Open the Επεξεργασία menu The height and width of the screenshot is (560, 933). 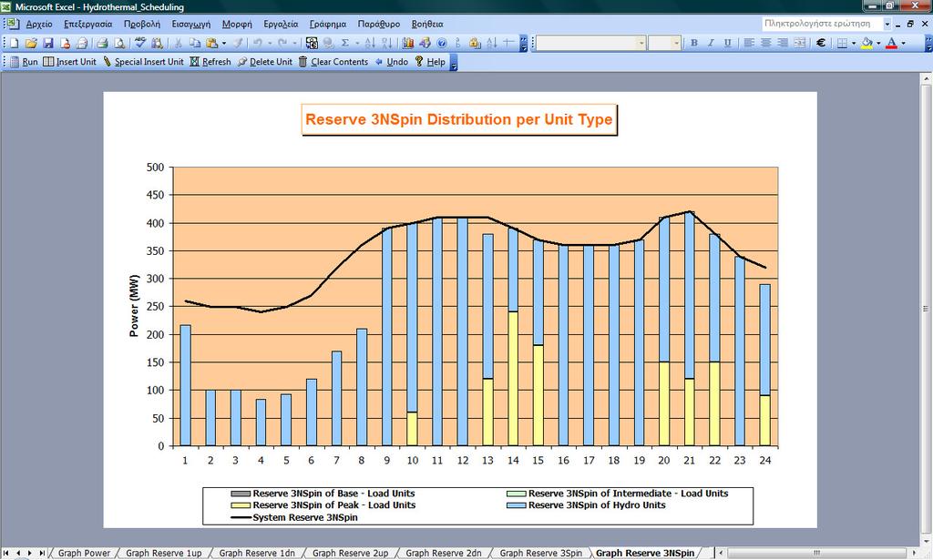pos(88,25)
